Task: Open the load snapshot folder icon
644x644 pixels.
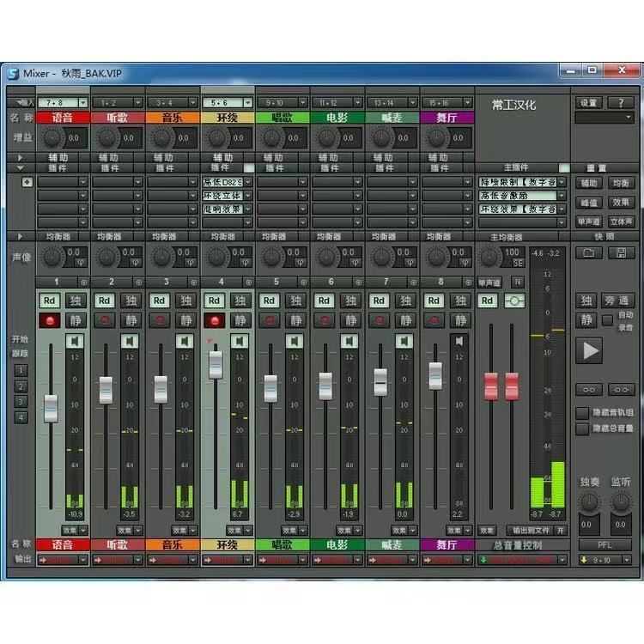Action: click(588, 252)
